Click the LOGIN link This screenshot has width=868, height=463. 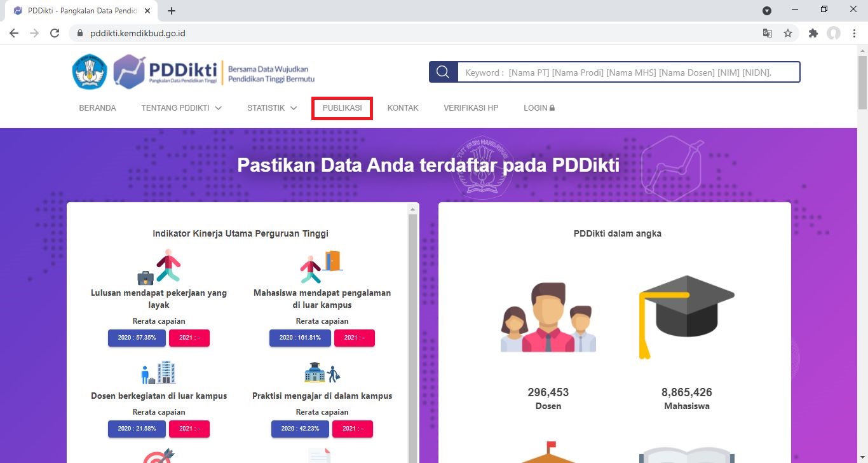539,108
